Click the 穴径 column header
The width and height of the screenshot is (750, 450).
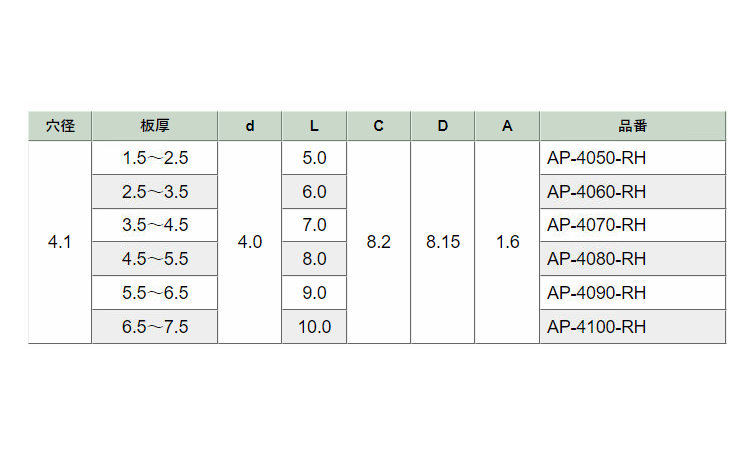coord(60,126)
